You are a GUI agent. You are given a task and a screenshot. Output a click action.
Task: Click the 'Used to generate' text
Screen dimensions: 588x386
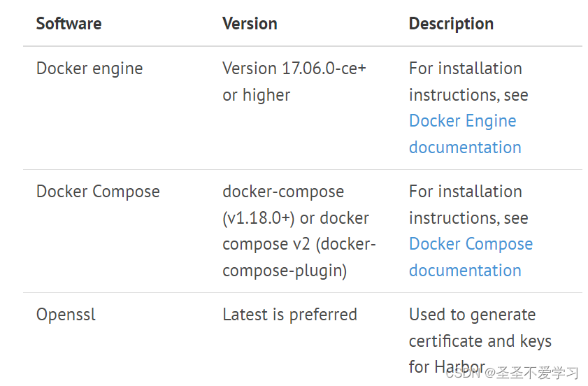[x=472, y=315]
